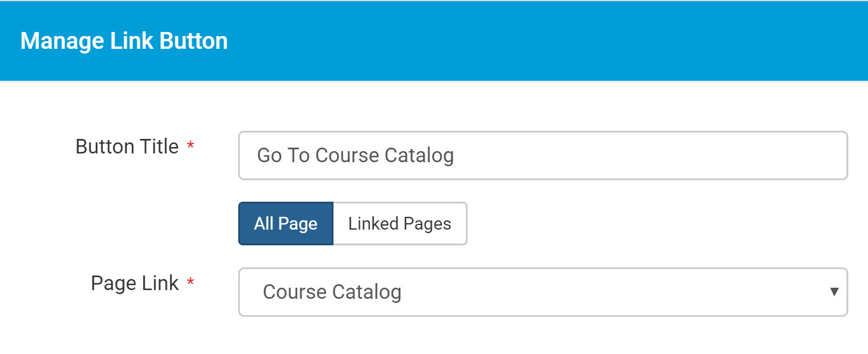Image resolution: width=868 pixels, height=354 pixels.
Task: Activate the dark blue All Page button
Action: 286,224
